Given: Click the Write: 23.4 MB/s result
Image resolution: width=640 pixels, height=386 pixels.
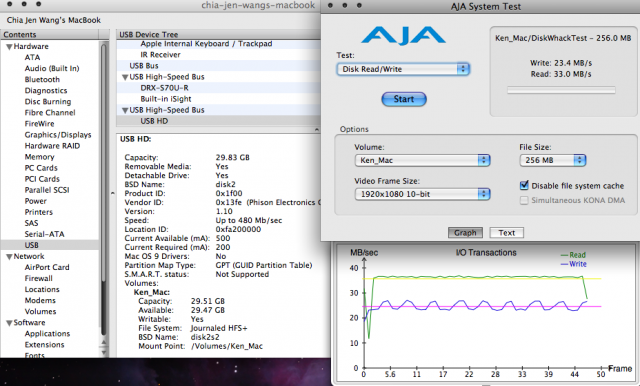Looking at the screenshot, I should coord(561,63).
